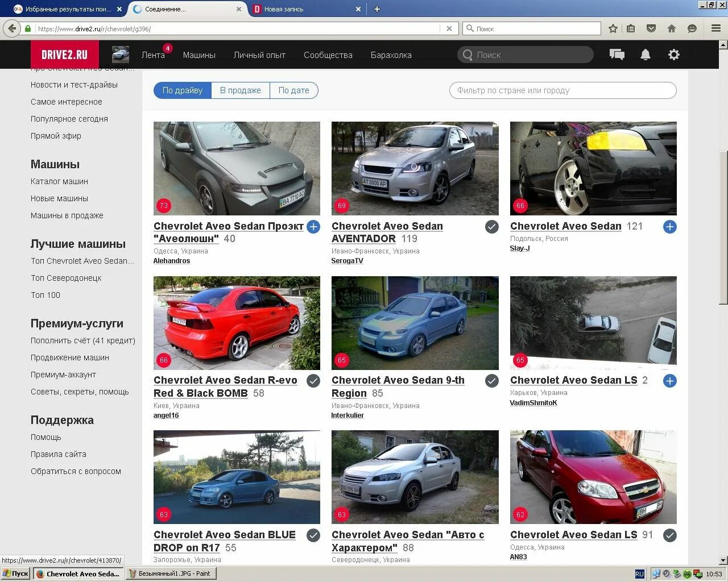Open user profile link VadimShmitoK
Screen dimensions: 728x582
[533, 403]
